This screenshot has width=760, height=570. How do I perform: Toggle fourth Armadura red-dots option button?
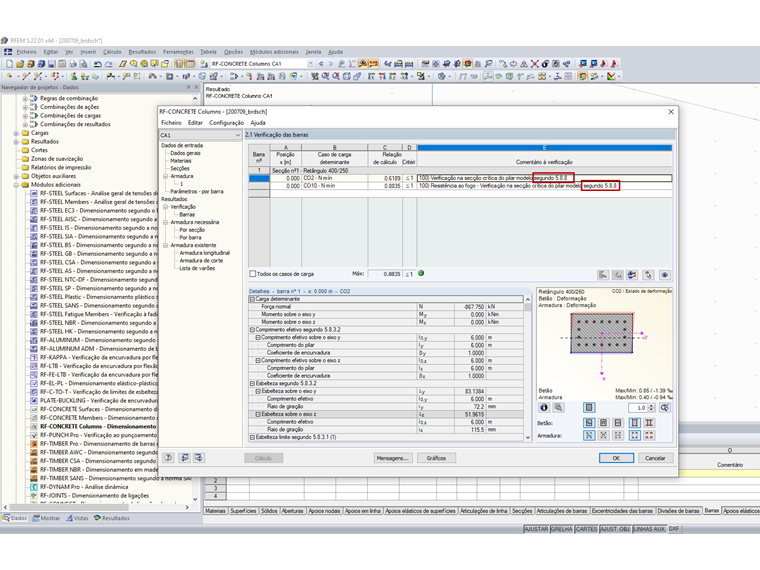(x=634, y=435)
